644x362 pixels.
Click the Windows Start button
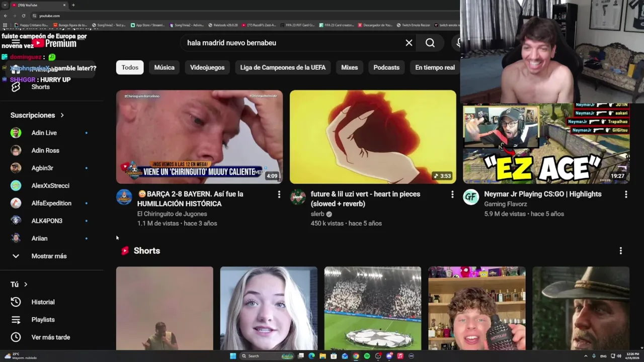pyautogui.click(x=233, y=356)
